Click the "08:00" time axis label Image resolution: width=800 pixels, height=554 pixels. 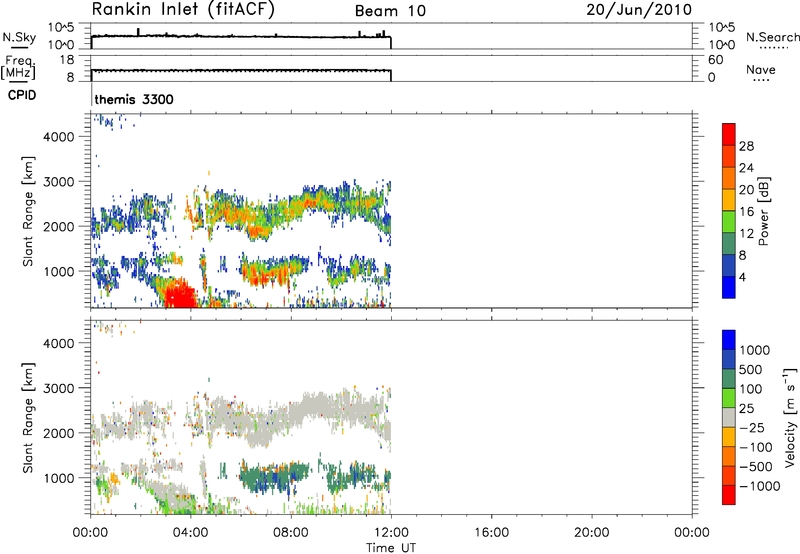(x=291, y=533)
